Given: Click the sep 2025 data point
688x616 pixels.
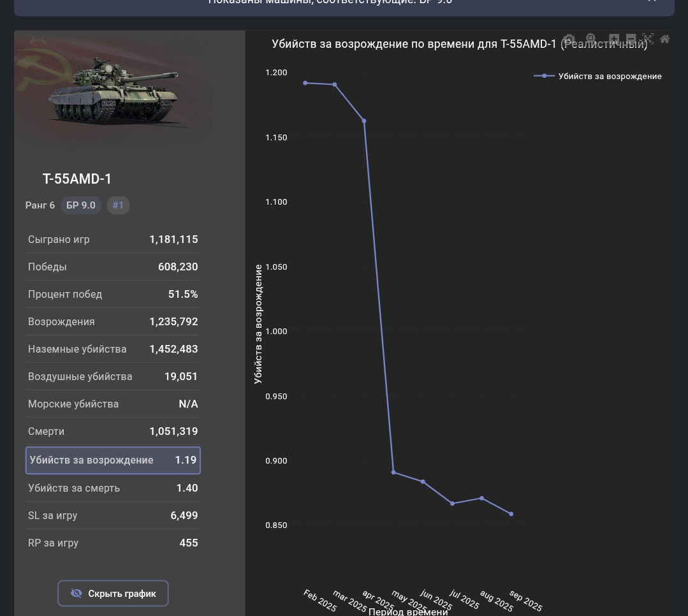Looking at the screenshot, I should click(x=511, y=514).
